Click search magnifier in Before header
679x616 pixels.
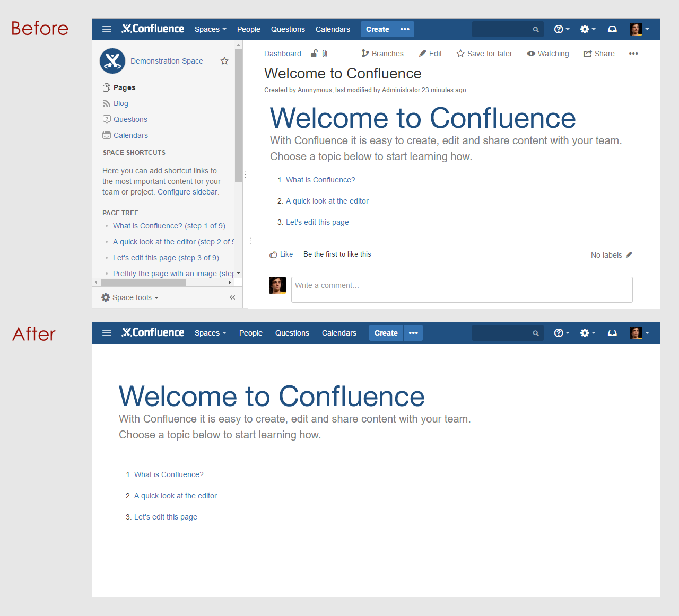pos(536,30)
